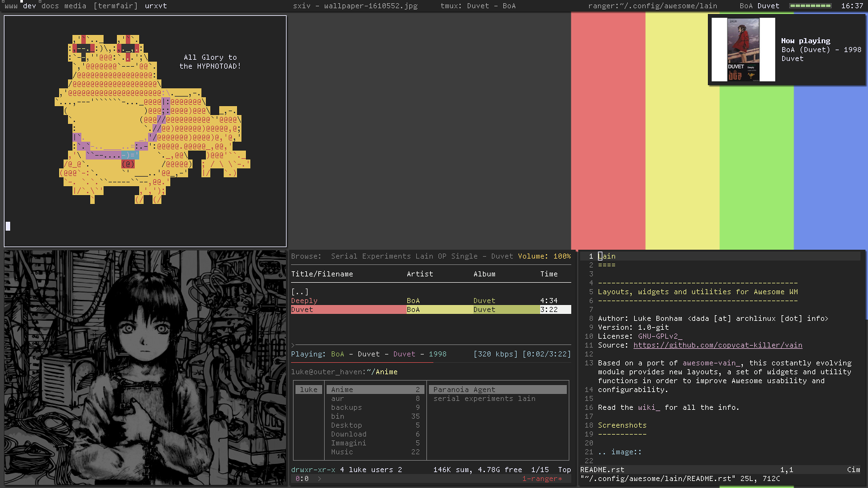Switch to the www tag
This screenshot has height=488, width=868.
(11, 6)
